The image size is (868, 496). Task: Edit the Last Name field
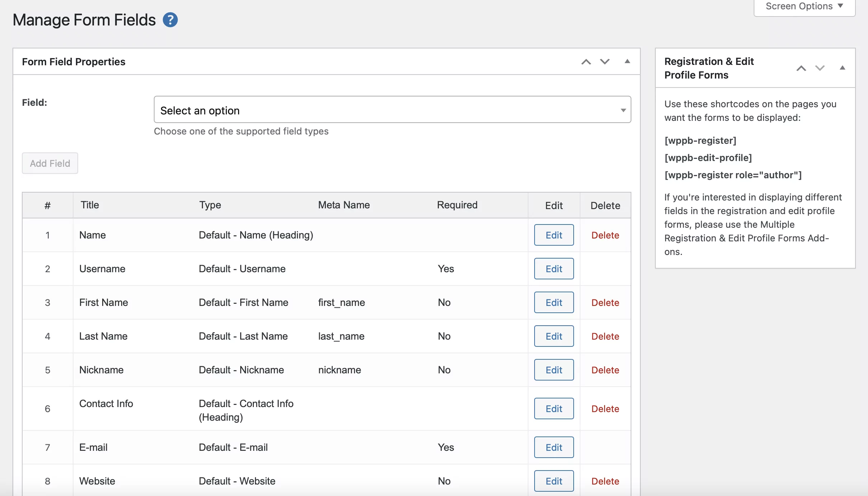pos(554,336)
